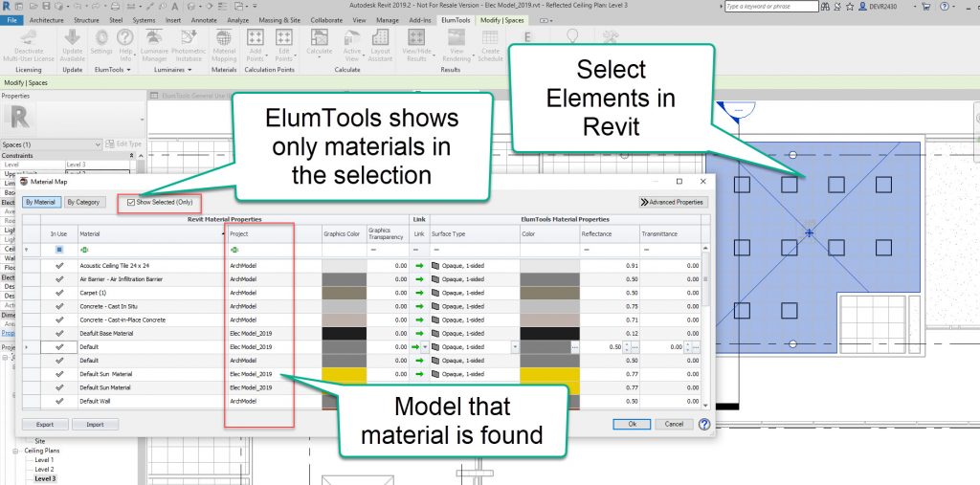Open the Massing & Site tab
This screenshot has height=485, width=980.
[x=279, y=20]
